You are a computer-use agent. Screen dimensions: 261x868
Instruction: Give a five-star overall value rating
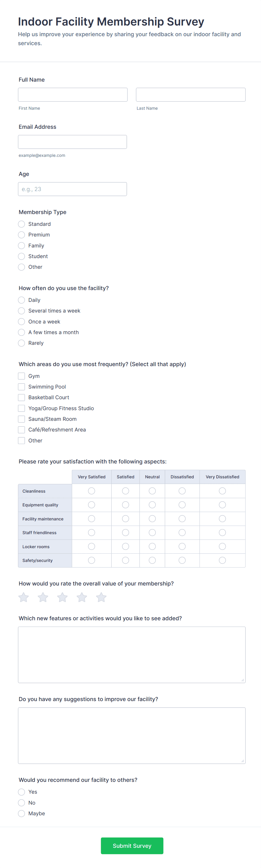[101, 598]
